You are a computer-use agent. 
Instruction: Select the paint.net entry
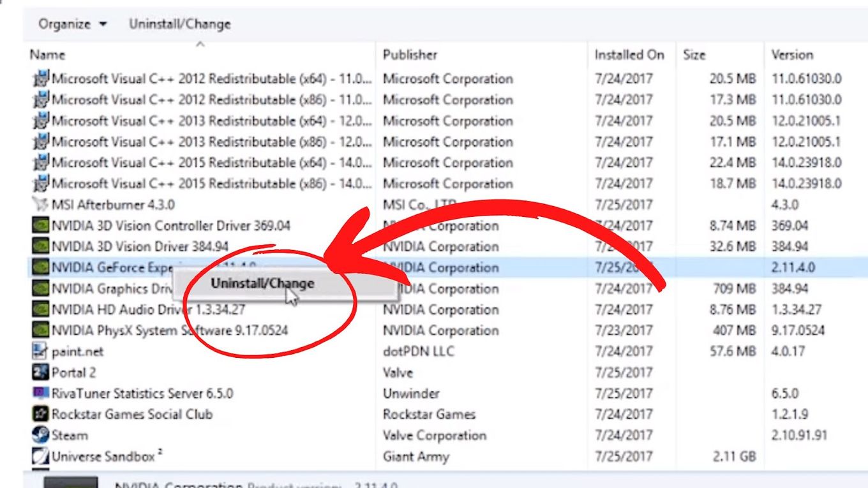[x=77, y=351]
